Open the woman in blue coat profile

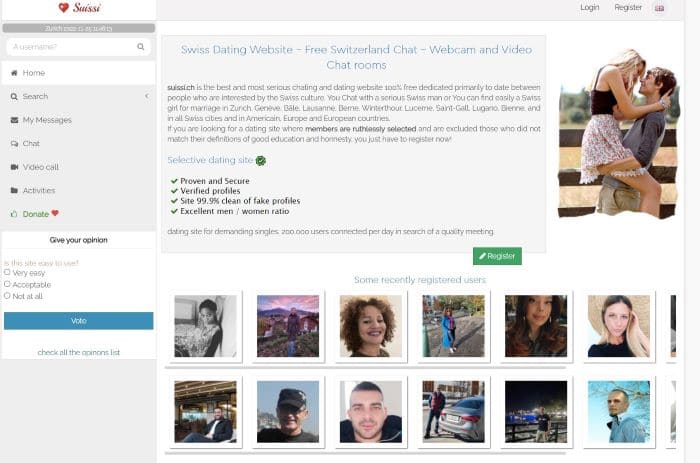[453, 326]
